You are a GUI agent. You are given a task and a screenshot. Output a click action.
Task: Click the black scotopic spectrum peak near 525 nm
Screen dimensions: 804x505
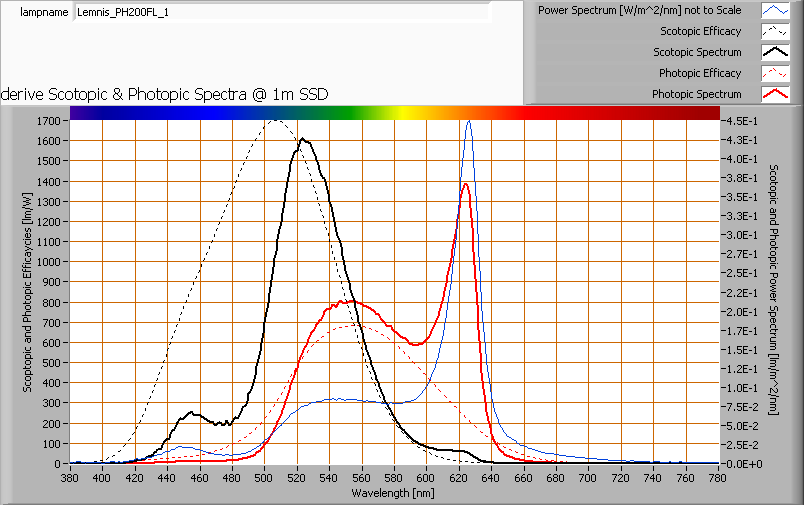303,140
